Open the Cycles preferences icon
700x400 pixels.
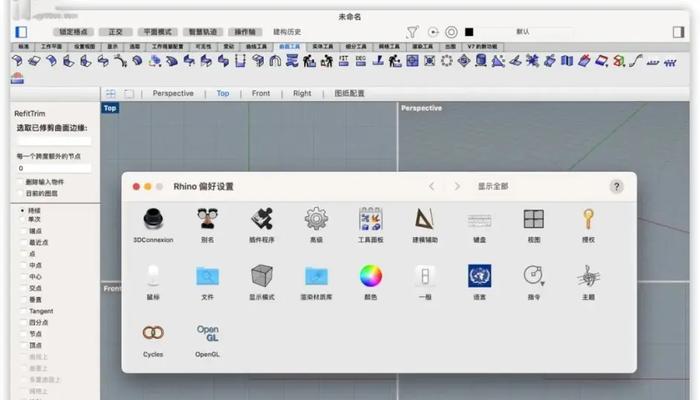pos(153,333)
